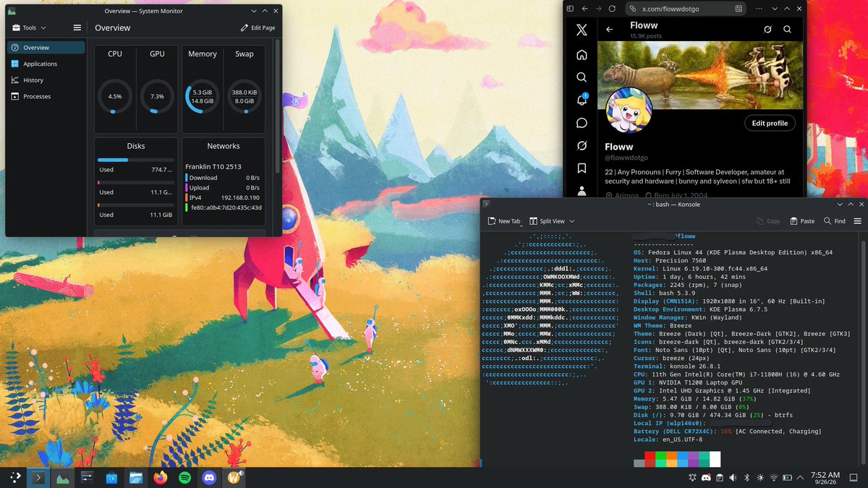This screenshot has width=868, height=488.
Task: Go back in the browser toolbar
Action: click(584, 9)
